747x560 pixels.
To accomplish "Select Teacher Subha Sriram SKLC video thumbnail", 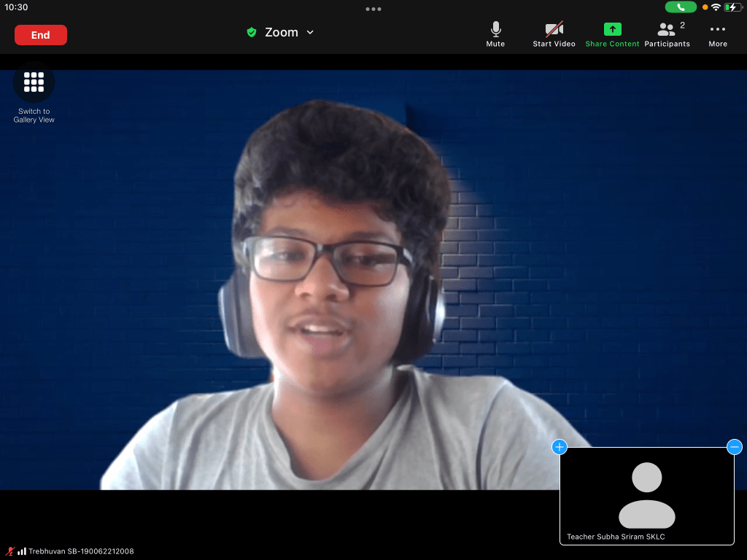I will click(x=646, y=496).
